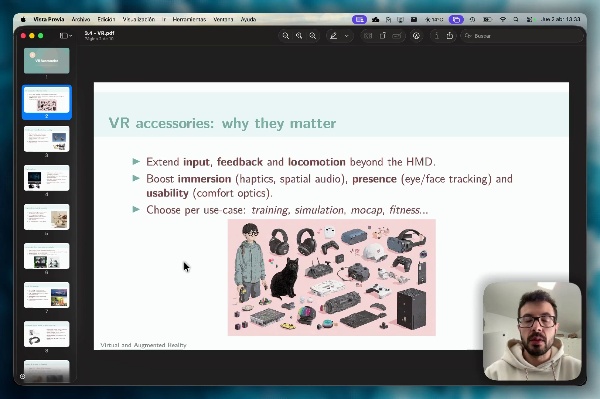The width and height of the screenshot is (600, 399).
Task: Open Control Center icon in menu bar
Action: pyautogui.click(x=529, y=19)
